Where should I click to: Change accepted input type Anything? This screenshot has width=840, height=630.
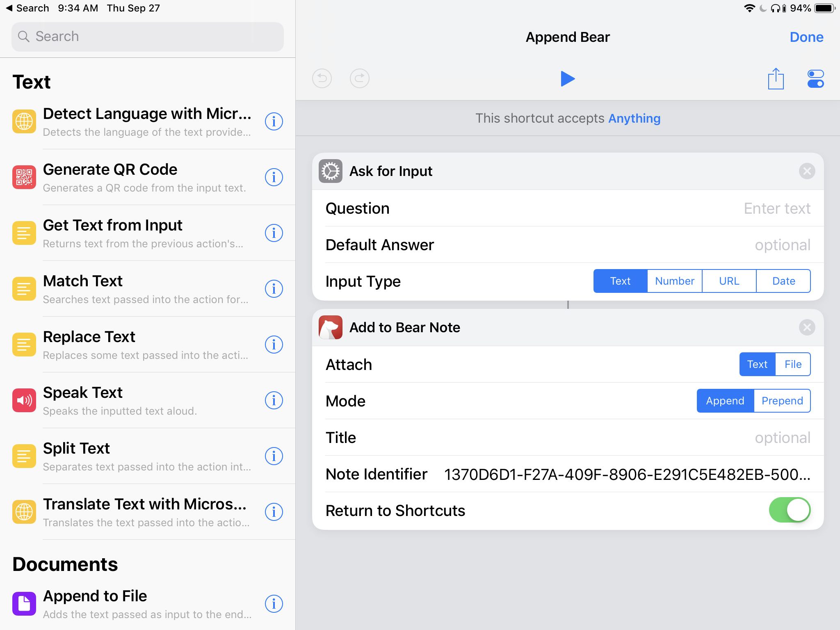point(634,119)
